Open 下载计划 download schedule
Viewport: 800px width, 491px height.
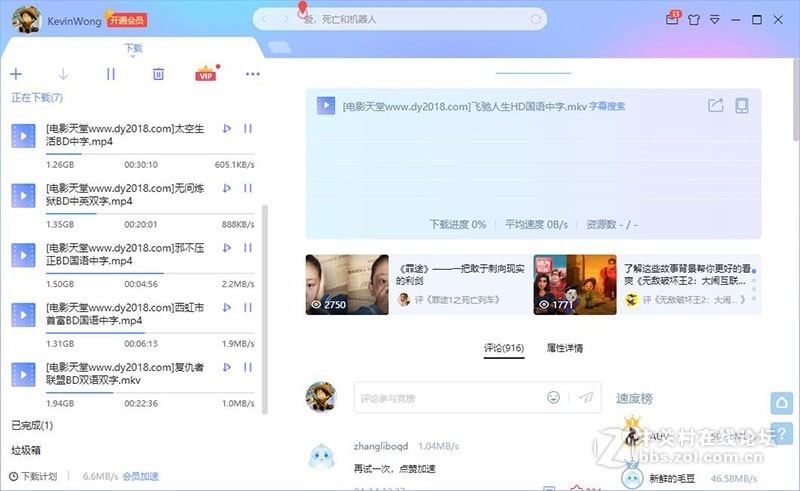(33, 476)
